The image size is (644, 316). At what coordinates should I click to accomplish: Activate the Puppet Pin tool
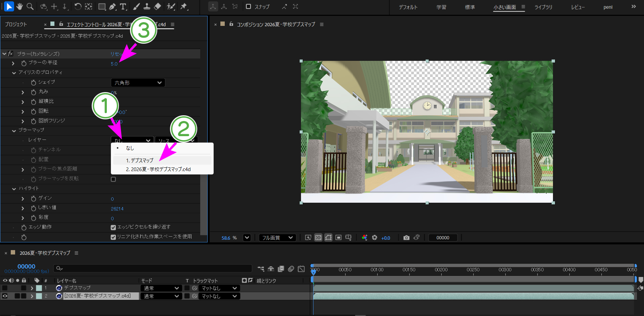pos(184,6)
